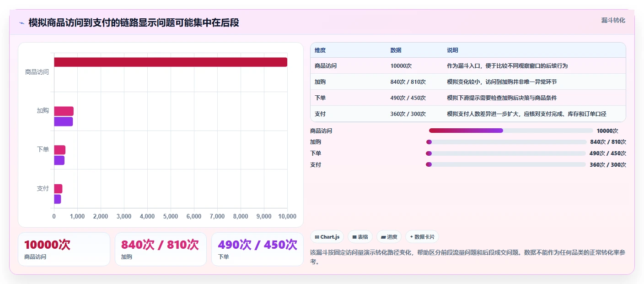Click table data cell 360次 / 300次
644x284 pixels.
408,114
